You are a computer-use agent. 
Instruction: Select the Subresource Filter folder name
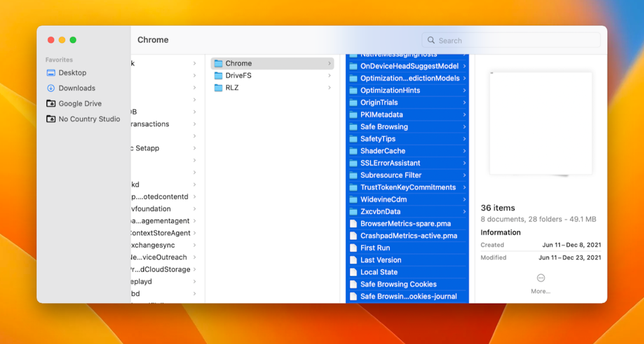(x=391, y=175)
